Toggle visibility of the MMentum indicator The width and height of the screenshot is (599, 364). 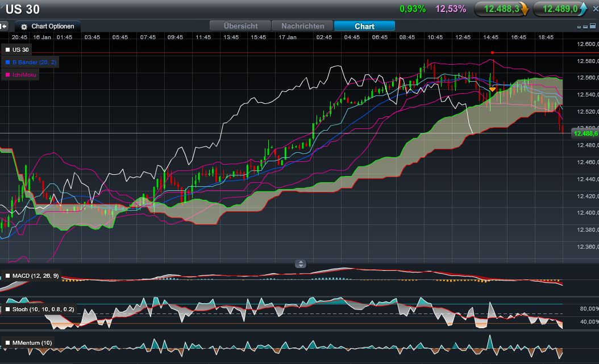click(x=7, y=343)
